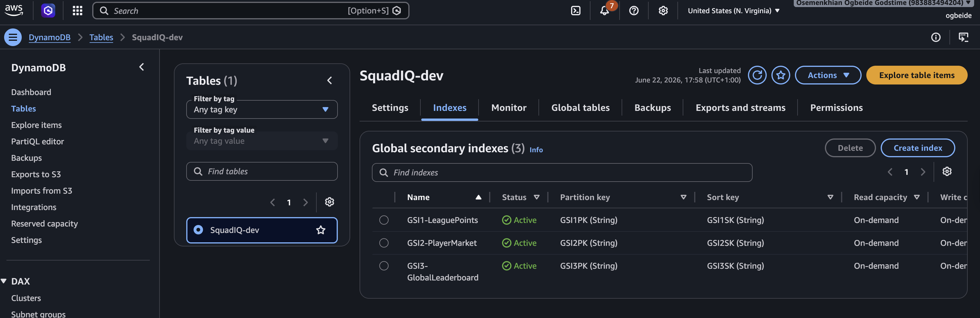Go to DynamoDB breadcrumb link
980x318 pixels.
(x=49, y=37)
